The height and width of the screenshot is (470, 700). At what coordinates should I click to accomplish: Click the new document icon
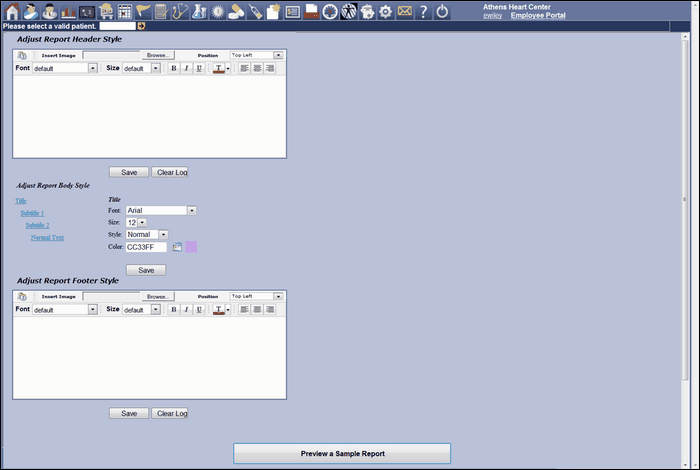click(x=274, y=12)
